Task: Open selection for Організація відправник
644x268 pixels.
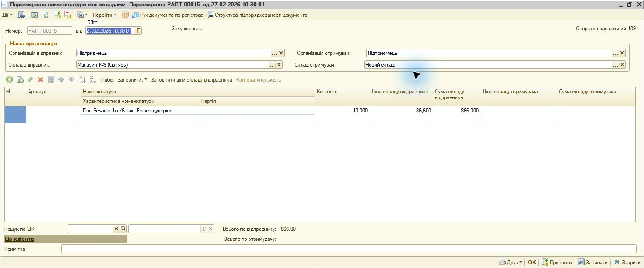Action: tap(274, 53)
